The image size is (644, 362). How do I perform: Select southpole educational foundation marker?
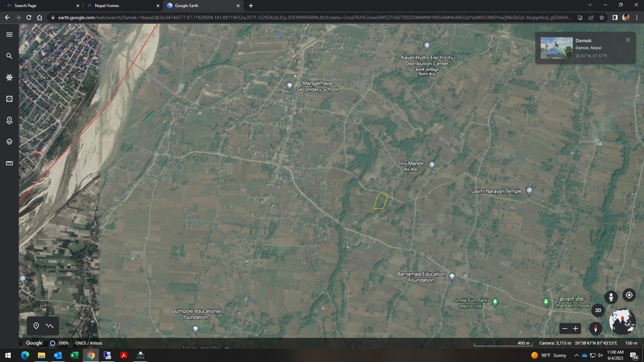tap(196, 329)
